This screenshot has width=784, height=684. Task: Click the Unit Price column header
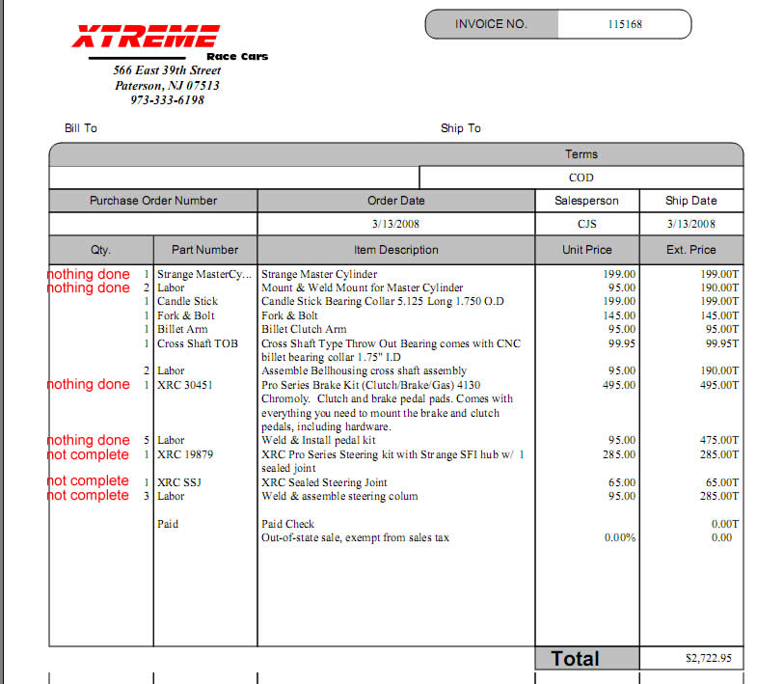[x=586, y=250]
